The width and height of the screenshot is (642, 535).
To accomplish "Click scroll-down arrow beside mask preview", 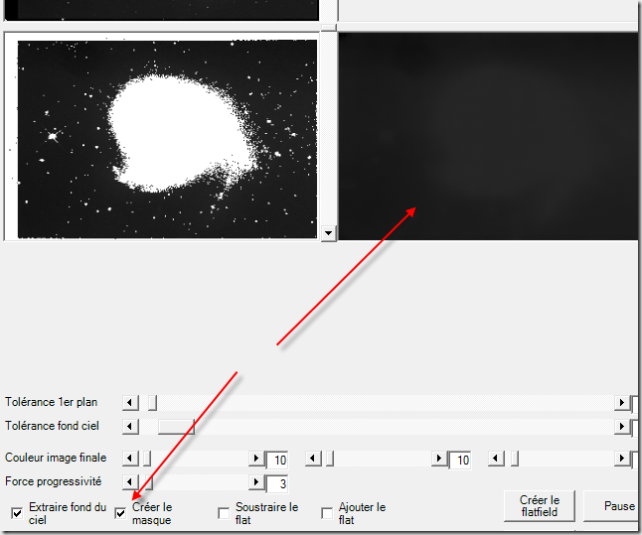I will pos(327,232).
